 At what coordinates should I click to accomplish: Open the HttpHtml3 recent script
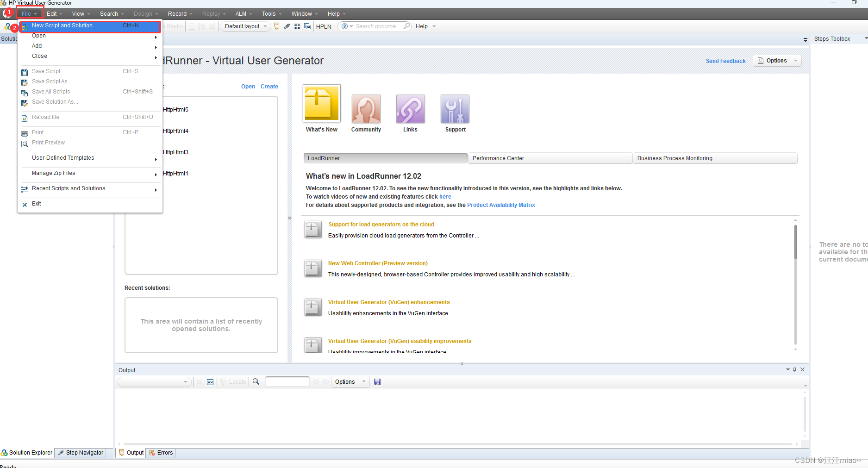tap(175, 152)
